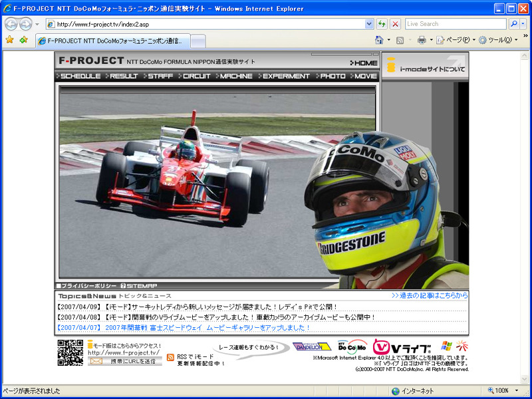Open the 2007/04/08 news entry

(x=216, y=317)
